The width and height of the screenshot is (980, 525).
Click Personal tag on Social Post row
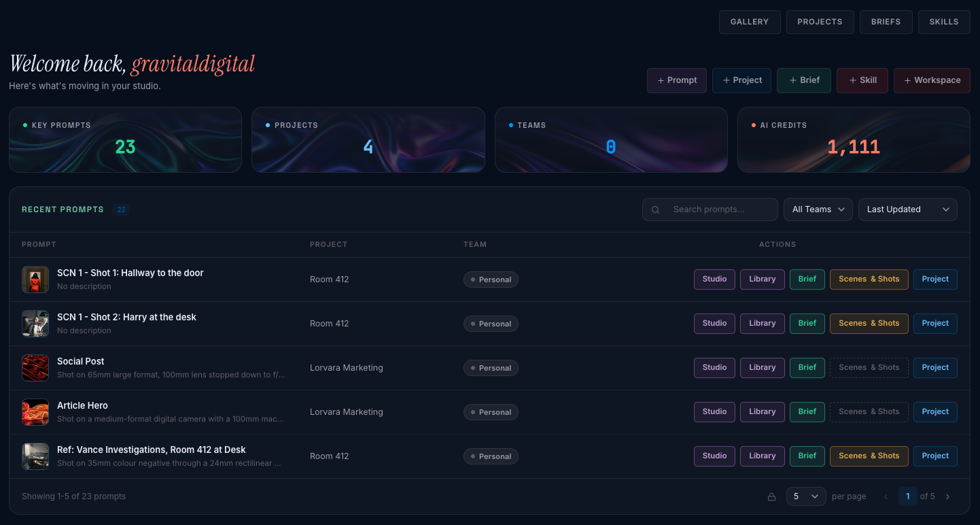(x=491, y=368)
